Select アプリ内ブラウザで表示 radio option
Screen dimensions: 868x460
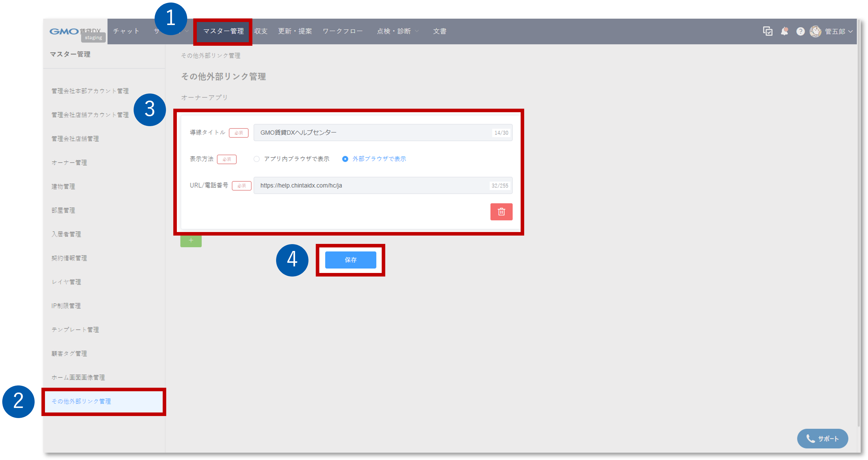(257, 159)
